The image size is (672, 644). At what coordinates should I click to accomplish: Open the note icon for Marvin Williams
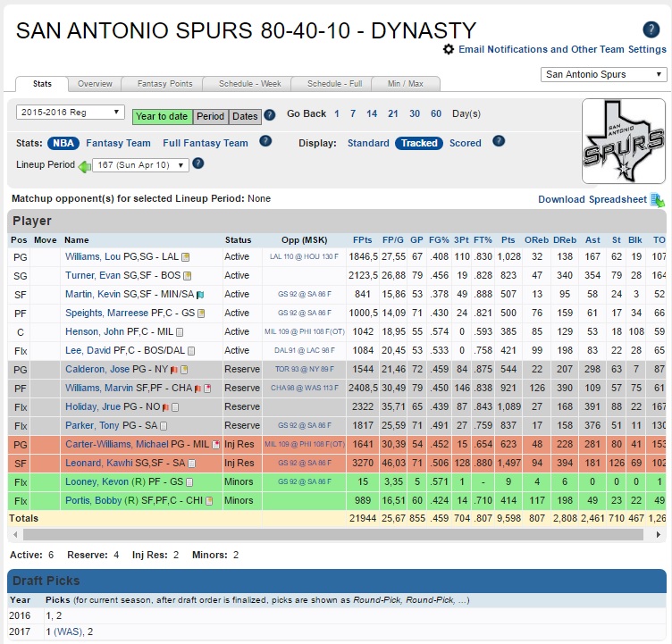tap(208, 389)
